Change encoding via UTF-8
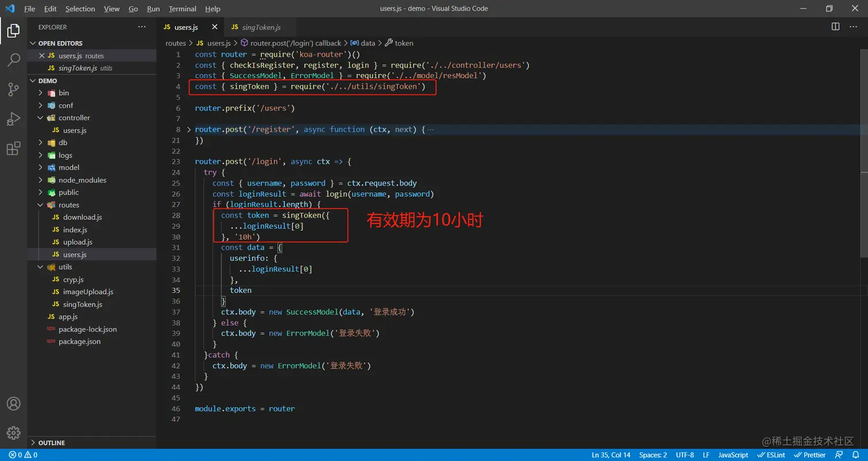 point(685,455)
